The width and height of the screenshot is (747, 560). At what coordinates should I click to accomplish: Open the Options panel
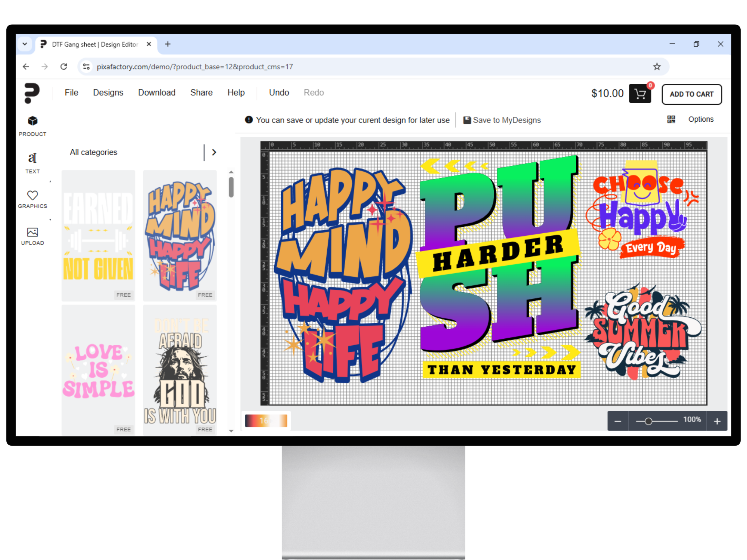click(701, 119)
